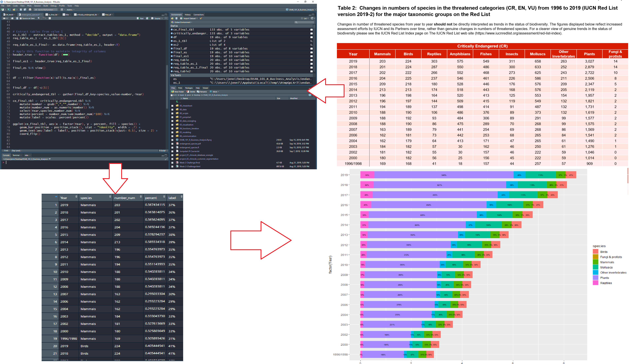This screenshot has width=633, height=364.
Task: Check the box beside 00_data folder
Action: coord(172,110)
